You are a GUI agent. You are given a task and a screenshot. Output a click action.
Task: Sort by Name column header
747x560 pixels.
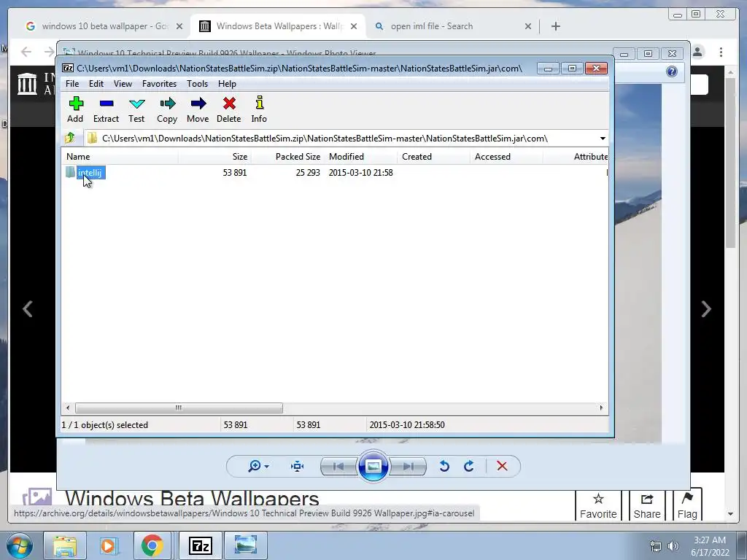[120, 157]
